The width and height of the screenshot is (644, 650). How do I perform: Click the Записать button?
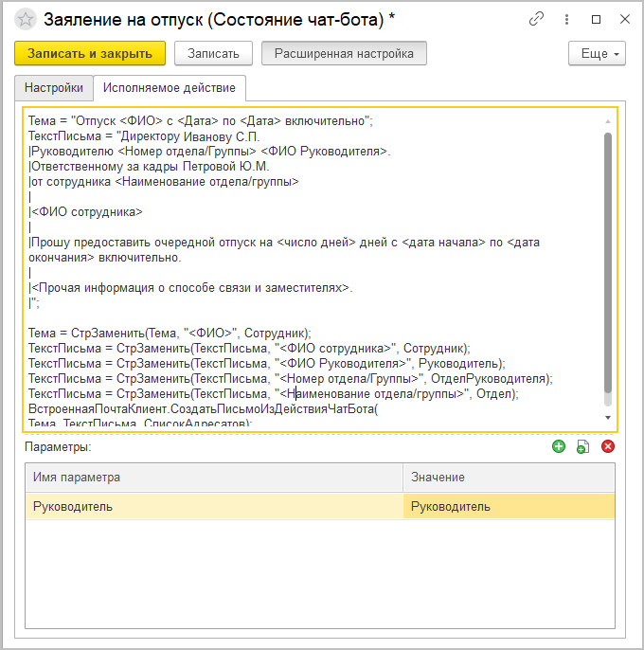(x=213, y=53)
